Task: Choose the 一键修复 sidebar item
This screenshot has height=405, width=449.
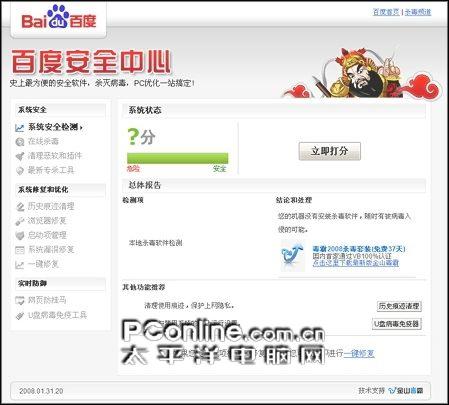Action: (43, 264)
